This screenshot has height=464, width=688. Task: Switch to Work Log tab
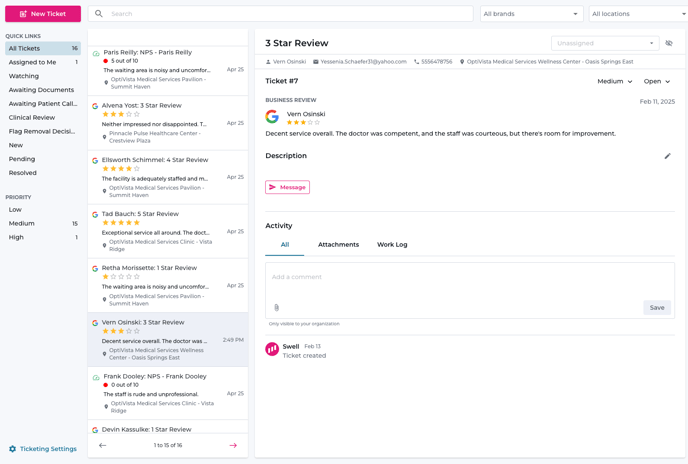coord(392,245)
